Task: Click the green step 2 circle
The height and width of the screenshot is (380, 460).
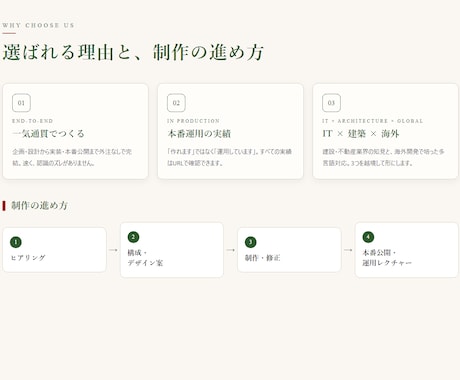Action: [133, 237]
